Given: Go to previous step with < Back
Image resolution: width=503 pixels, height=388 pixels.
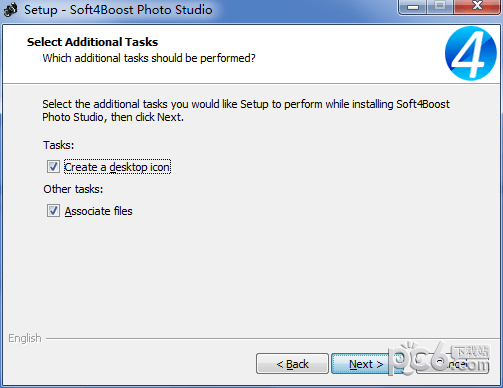Looking at the screenshot, I should 292,364.
